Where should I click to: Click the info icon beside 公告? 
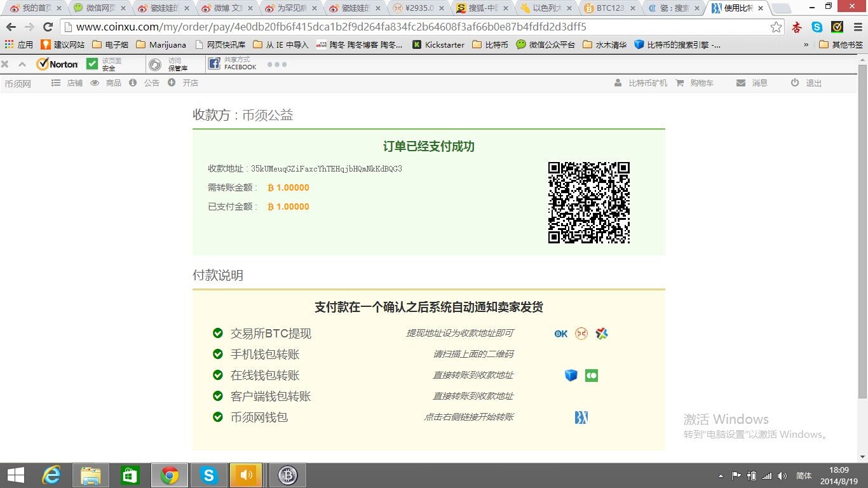(x=133, y=83)
